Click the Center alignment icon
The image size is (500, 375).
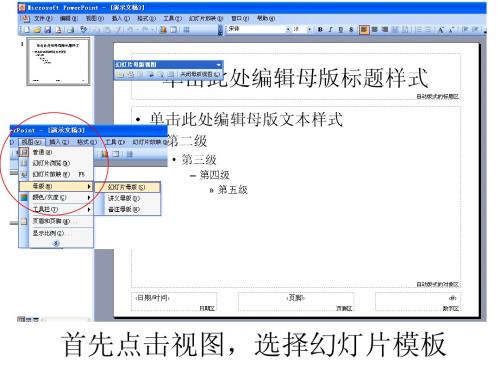tap(374, 30)
